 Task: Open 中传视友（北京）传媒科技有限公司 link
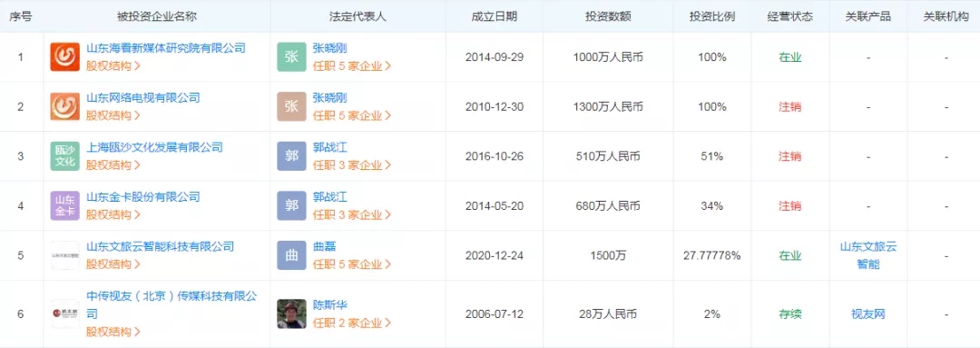tap(171, 304)
